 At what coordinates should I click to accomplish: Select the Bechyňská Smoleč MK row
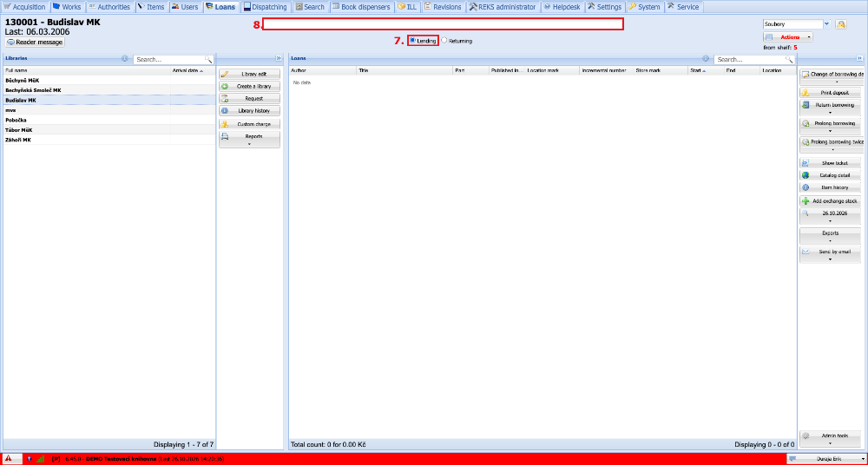pyautogui.click(x=109, y=90)
